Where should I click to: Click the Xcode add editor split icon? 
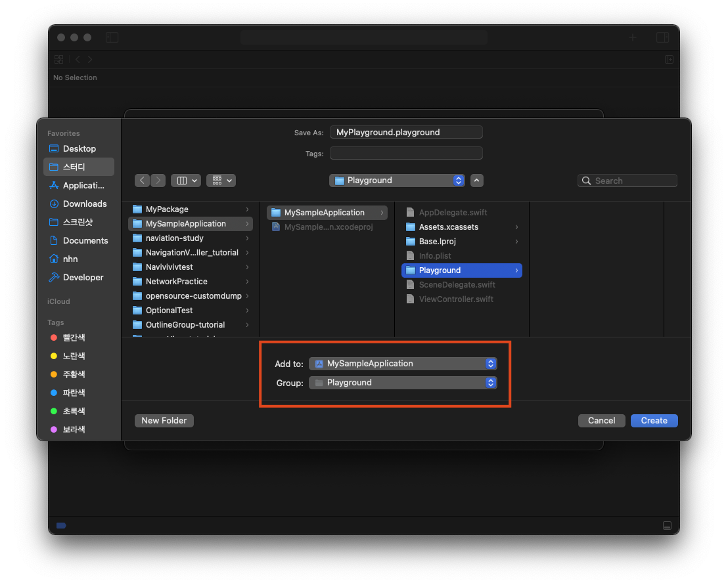click(x=669, y=59)
